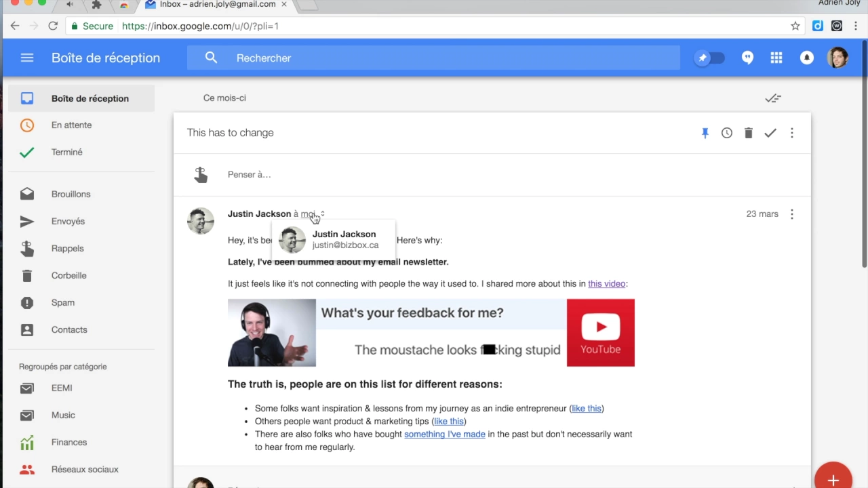Click the Justin Jackson contact card avatar

click(x=292, y=240)
